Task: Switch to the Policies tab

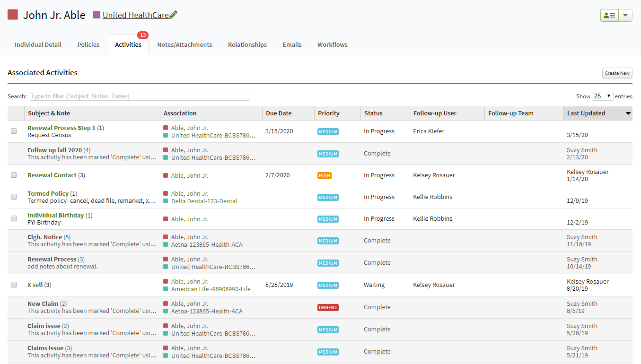Action: (x=88, y=44)
